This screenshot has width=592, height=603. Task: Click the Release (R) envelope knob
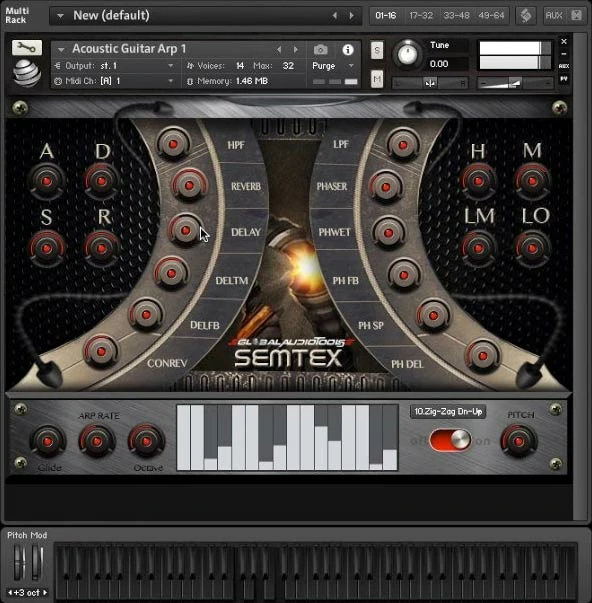tap(102, 248)
